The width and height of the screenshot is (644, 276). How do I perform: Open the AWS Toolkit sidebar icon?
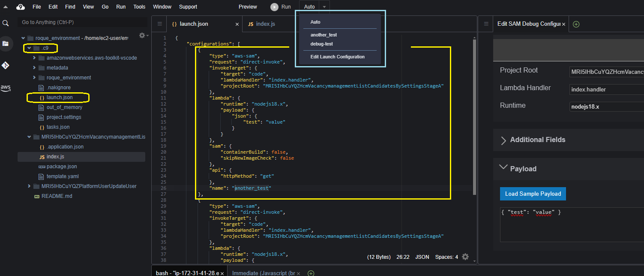(6, 88)
